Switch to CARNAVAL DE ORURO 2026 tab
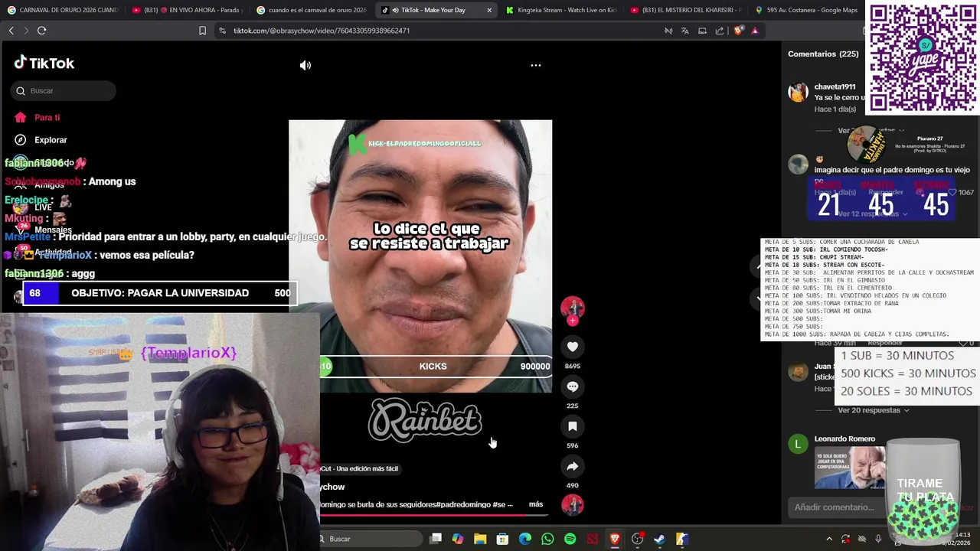Image resolution: width=980 pixels, height=551 pixels. point(63,10)
